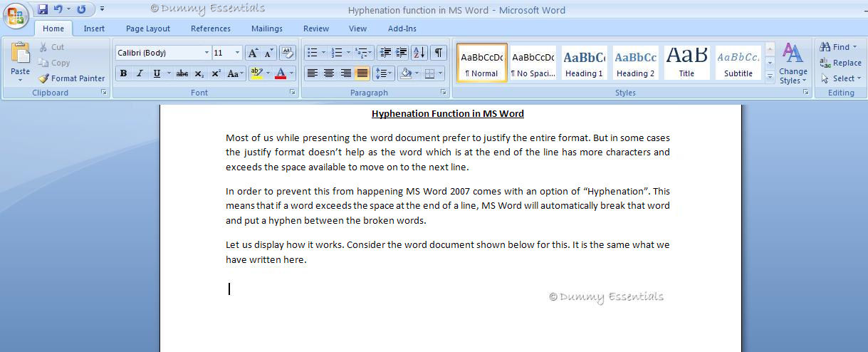This screenshot has width=868, height=352.
Task: Justify the paragraph text
Action: click(x=362, y=73)
